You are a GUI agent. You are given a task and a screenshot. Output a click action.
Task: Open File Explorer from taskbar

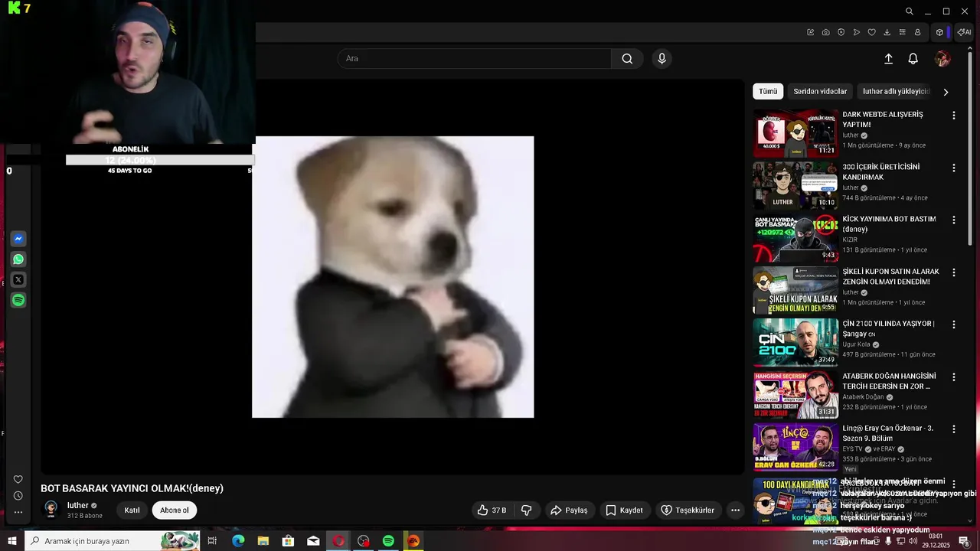click(x=263, y=541)
